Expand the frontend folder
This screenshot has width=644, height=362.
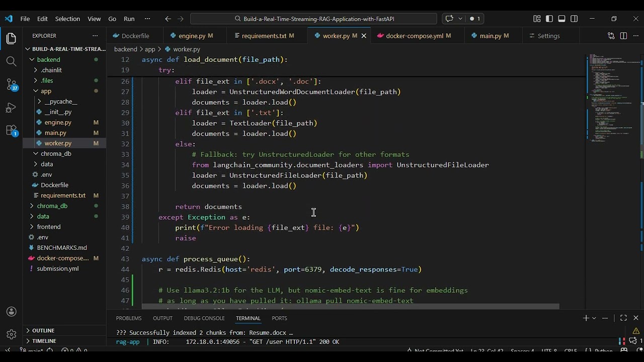tap(31, 227)
